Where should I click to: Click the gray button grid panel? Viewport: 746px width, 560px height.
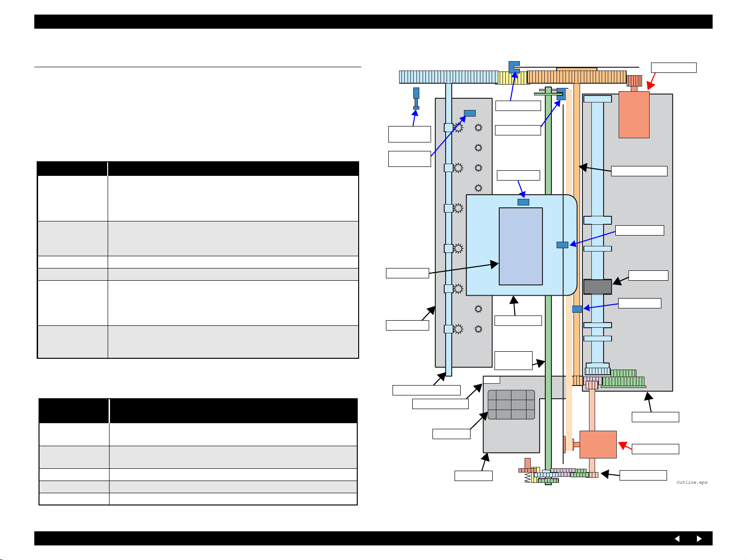point(511,404)
